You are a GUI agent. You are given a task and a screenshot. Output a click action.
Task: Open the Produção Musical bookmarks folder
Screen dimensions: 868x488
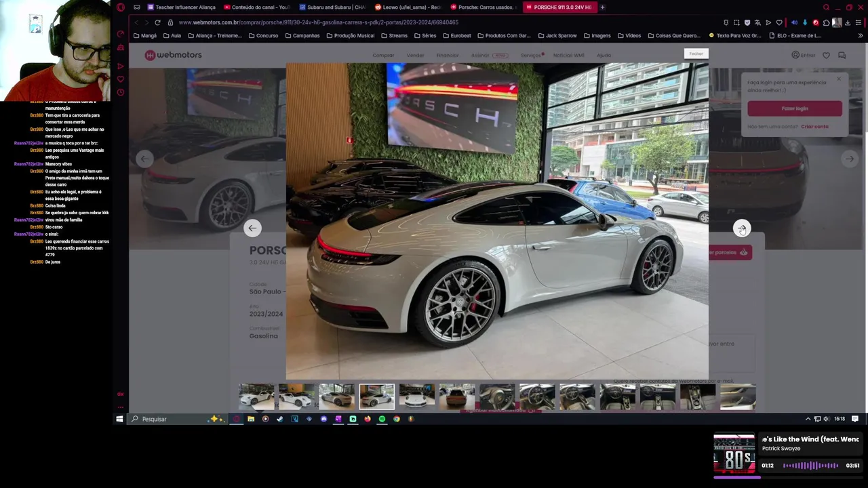(350, 35)
